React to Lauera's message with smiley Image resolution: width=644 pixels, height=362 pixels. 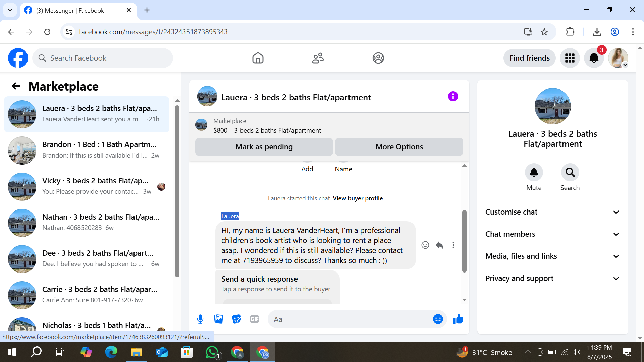[x=425, y=245]
